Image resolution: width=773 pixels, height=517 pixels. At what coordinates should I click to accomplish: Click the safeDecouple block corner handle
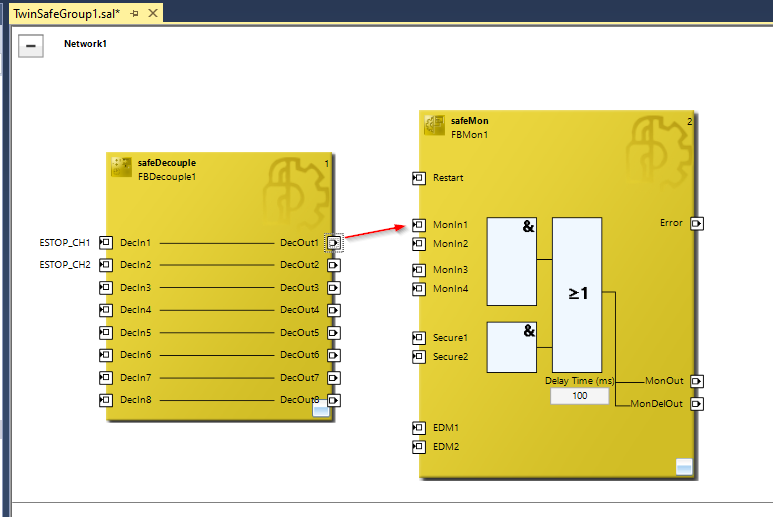(x=321, y=408)
